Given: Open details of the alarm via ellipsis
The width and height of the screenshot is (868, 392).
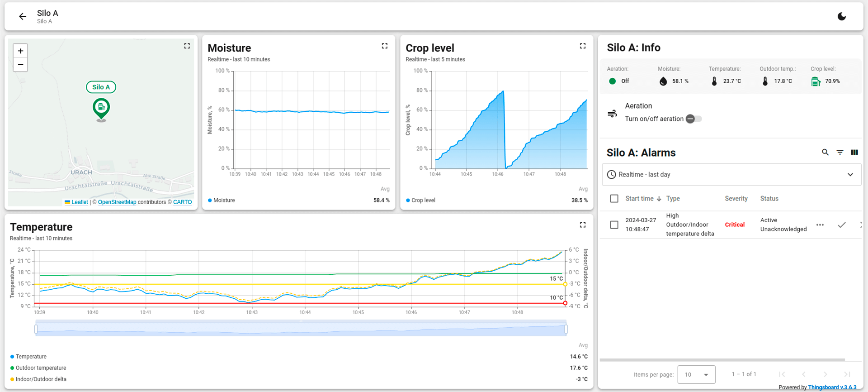Looking at the screenshot, I should click(820, 225).
